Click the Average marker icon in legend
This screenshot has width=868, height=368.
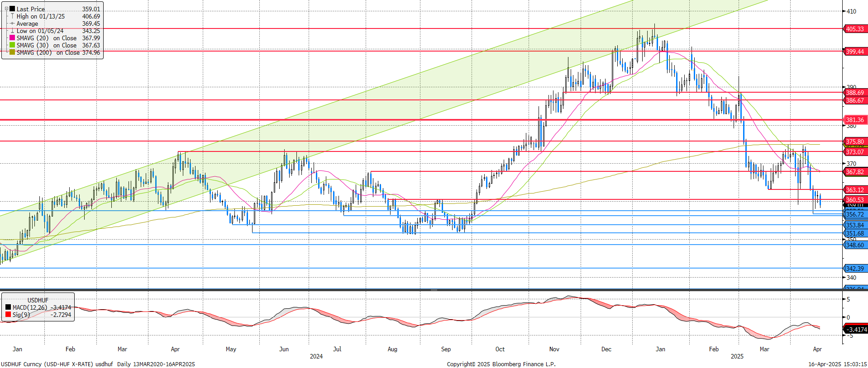12,24
